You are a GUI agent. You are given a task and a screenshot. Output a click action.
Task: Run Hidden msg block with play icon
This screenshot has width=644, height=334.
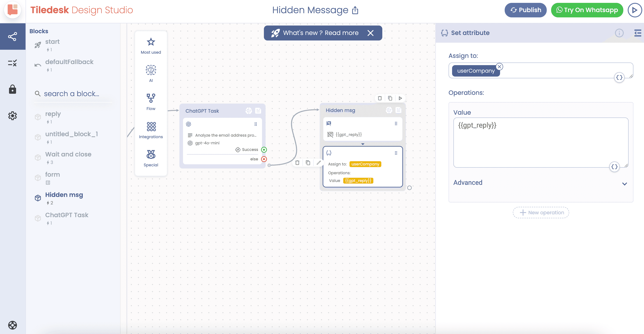[400, 98]
